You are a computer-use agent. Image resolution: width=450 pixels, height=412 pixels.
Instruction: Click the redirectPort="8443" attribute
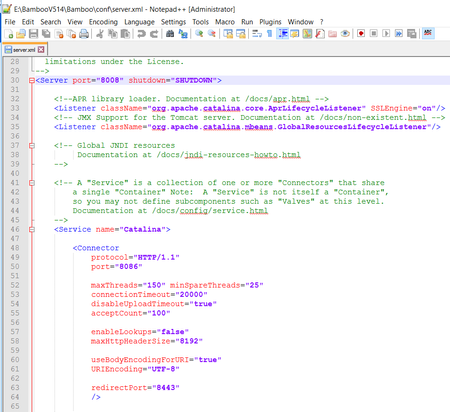click(135, 388)
